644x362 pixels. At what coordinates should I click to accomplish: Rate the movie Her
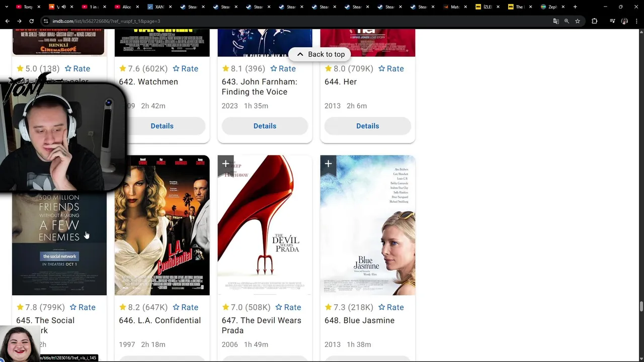coord(391,69)
